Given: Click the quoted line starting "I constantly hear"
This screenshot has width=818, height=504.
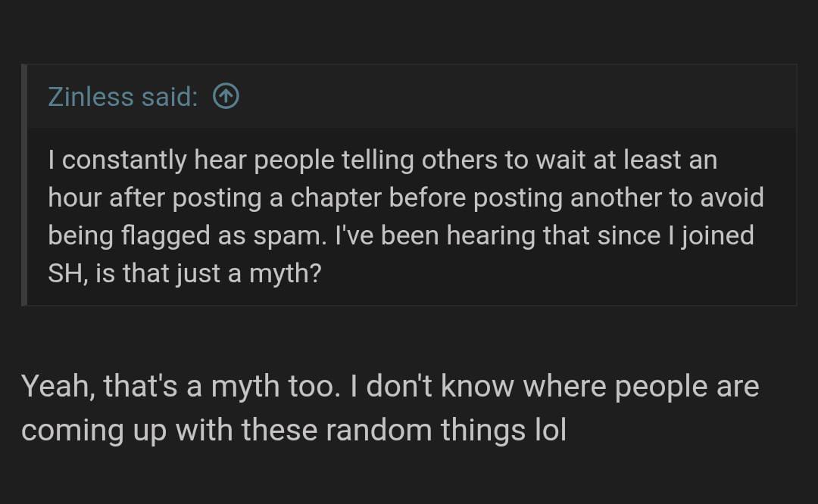Looking at the screenshot, I should [x=382, y=160].
